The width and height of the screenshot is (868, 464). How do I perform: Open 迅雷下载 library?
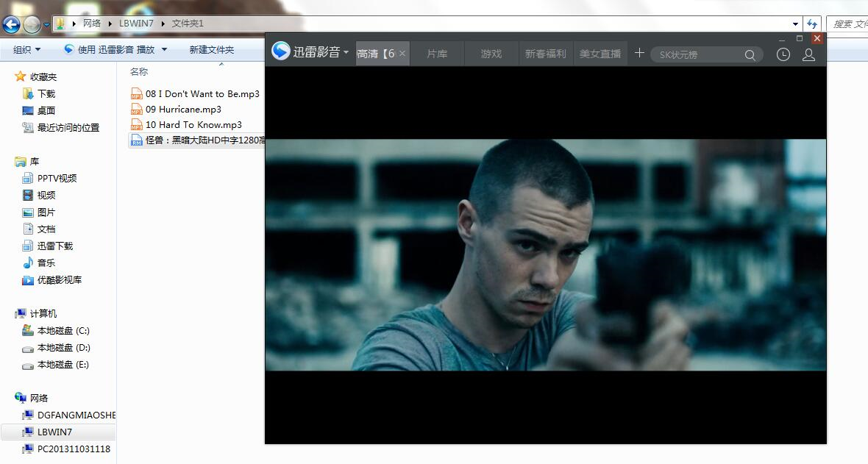tap(55, 246)
